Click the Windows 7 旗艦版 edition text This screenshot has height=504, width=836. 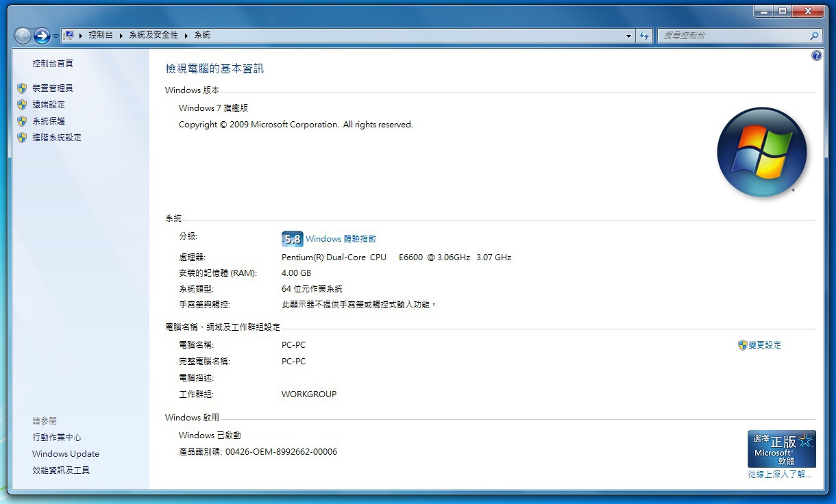(x=213, y=108)
